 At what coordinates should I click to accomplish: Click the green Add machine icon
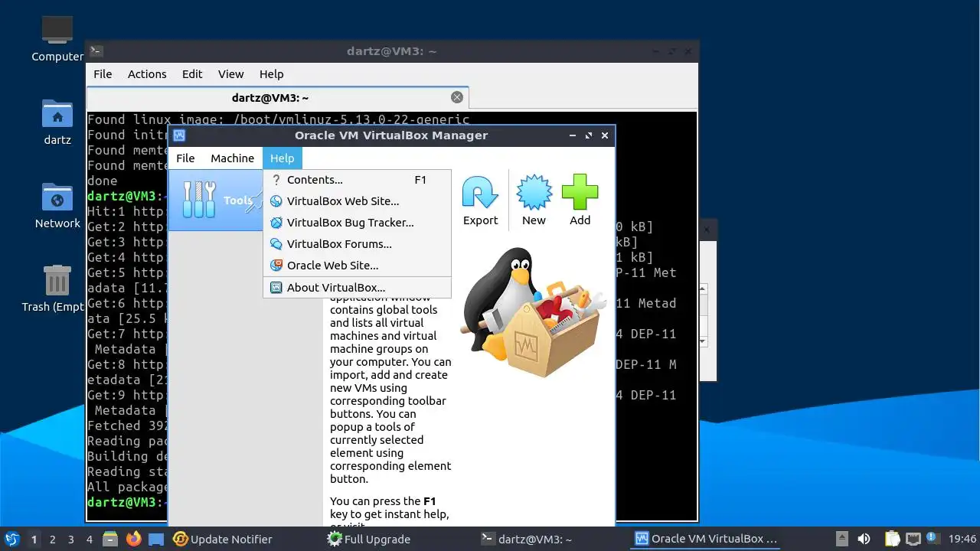click(580, 201)
